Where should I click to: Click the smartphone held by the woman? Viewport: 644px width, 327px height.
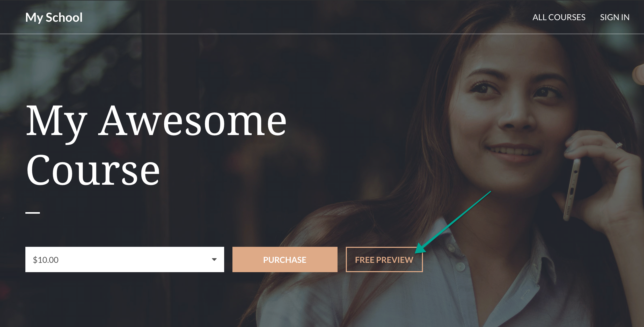(x=572, y=189)
